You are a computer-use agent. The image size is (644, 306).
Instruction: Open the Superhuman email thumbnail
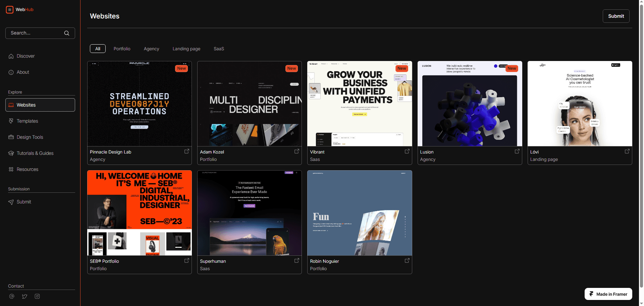(250, 213)
